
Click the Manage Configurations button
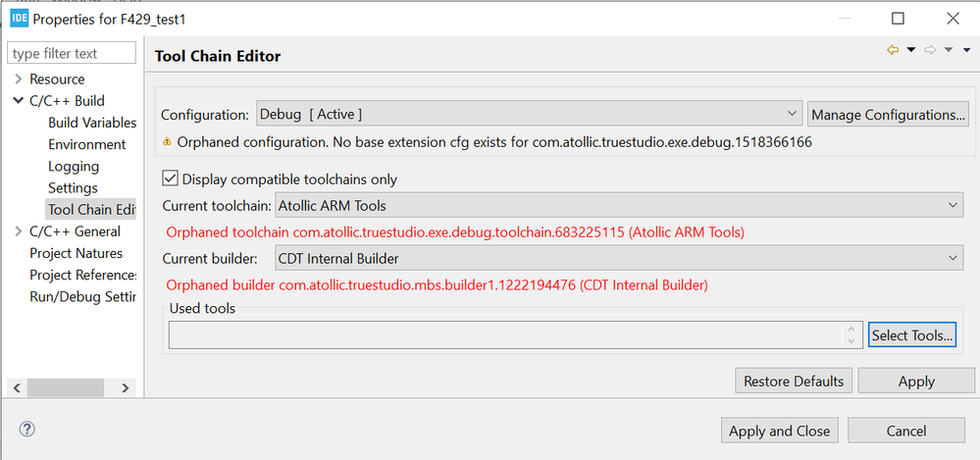click(888, 115)
